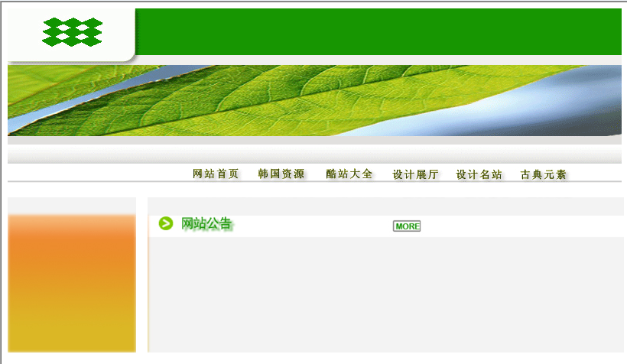
Task: Click the green circular arrow icon
Action: click(166, 223)
